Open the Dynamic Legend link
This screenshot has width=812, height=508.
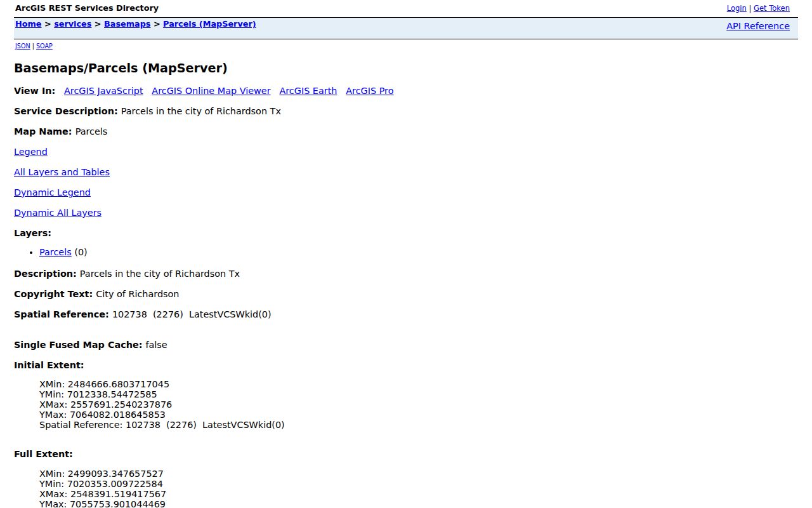52,192
